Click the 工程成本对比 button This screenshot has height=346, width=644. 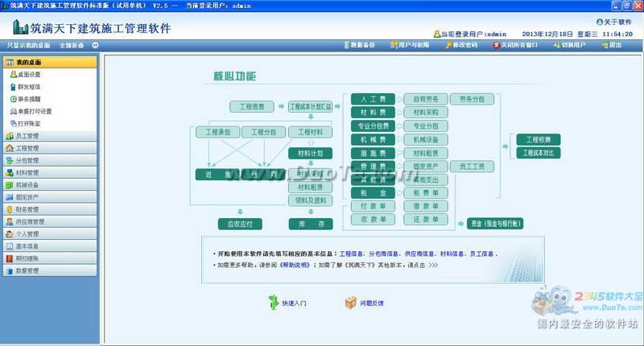click(539, 153)
